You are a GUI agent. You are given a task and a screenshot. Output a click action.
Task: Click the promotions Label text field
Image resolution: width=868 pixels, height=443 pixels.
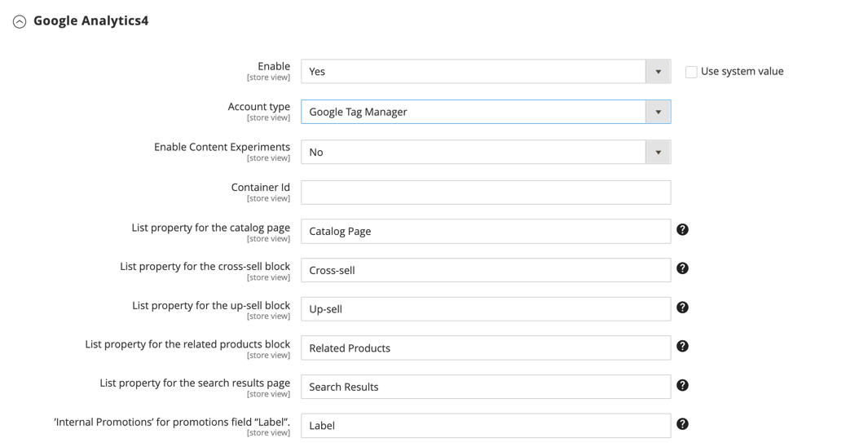[485, 426]
